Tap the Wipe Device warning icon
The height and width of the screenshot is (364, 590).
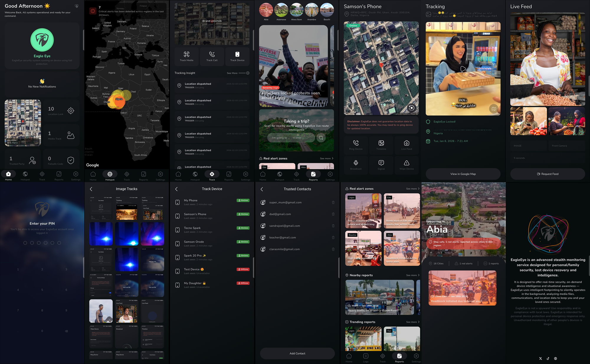[407, 163]
